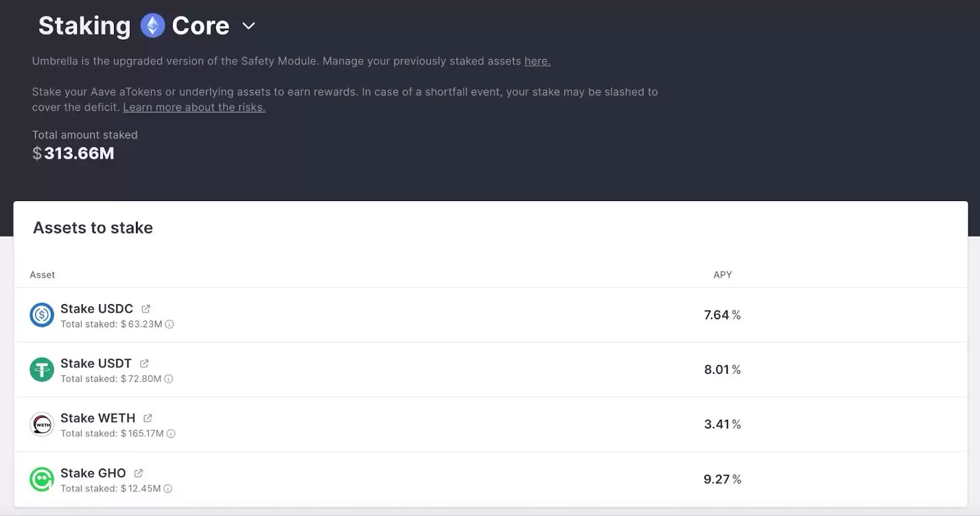Select the Stake USDC row
The width and height of the screenshot is (980, 516).
pos(429,315)
